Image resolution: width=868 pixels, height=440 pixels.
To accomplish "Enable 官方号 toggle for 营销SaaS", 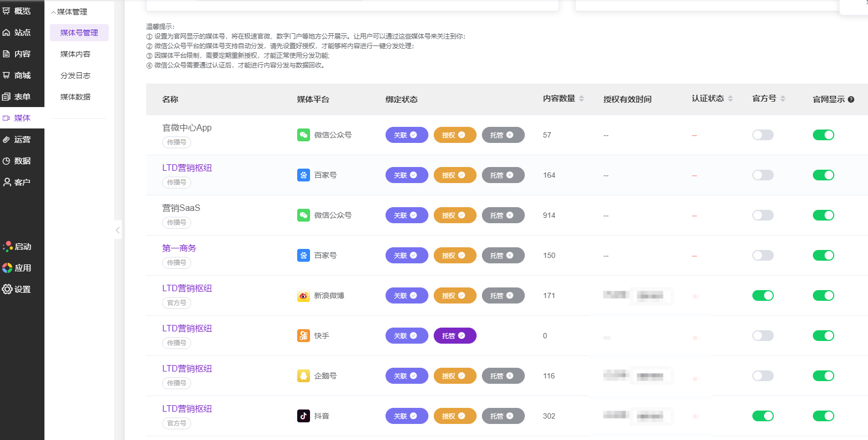I will pos(763,215).
